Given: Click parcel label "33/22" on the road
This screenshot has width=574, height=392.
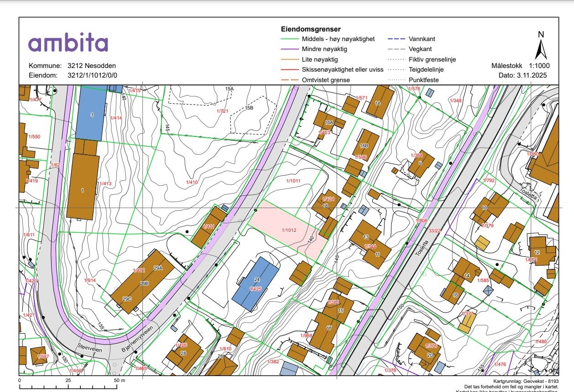Looking at the screenshot, I should coord(435,230).
